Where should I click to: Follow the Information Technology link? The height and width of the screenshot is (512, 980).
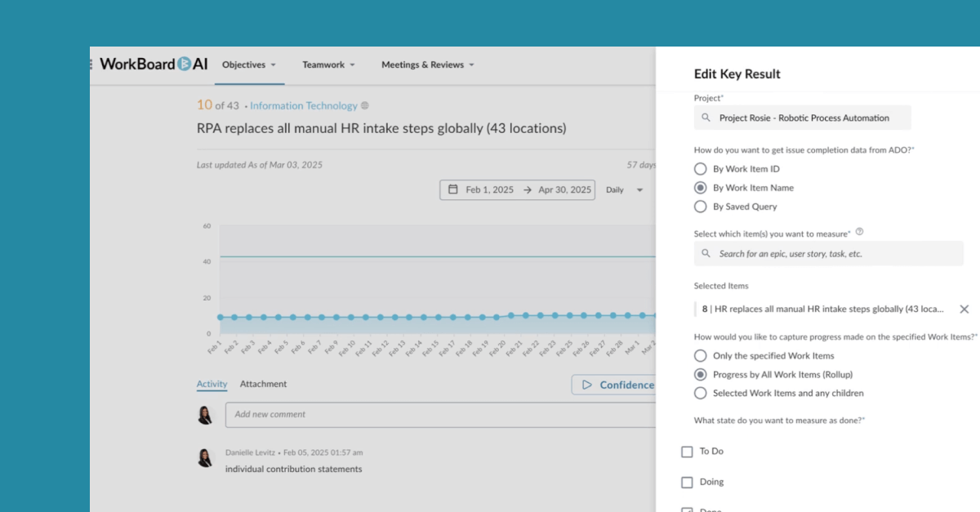tap(304, 105)
